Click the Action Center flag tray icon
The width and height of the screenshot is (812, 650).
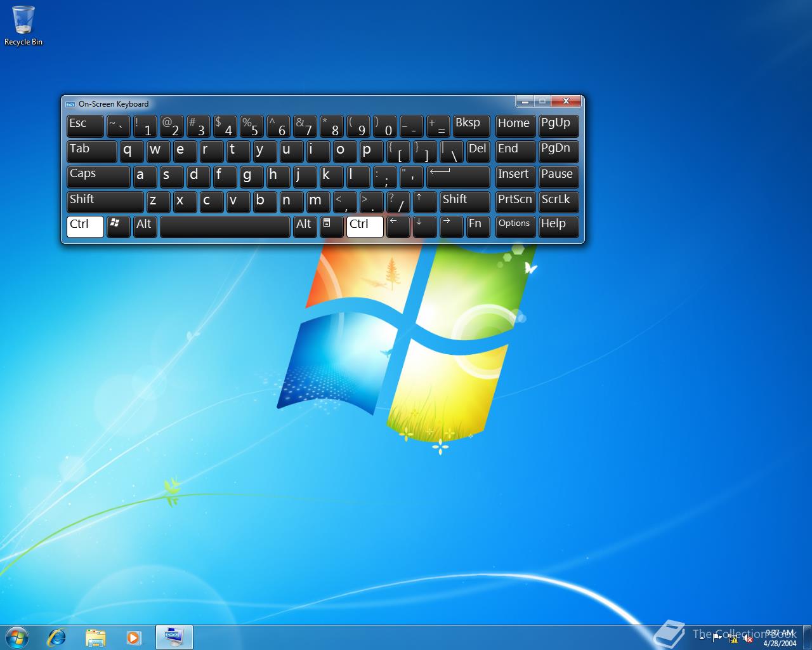[x=717, y=638]
